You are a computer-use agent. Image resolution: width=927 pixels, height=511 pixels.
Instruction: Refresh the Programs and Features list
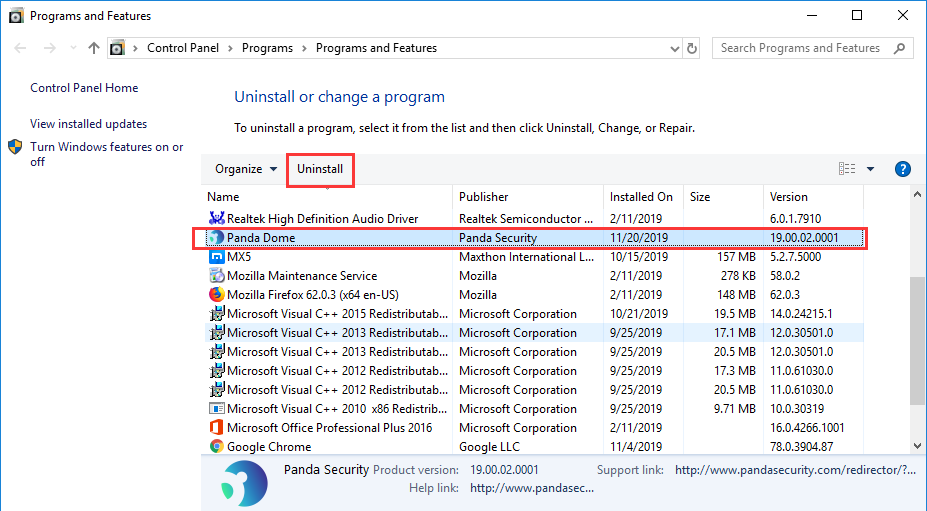[x=691, y=48]
